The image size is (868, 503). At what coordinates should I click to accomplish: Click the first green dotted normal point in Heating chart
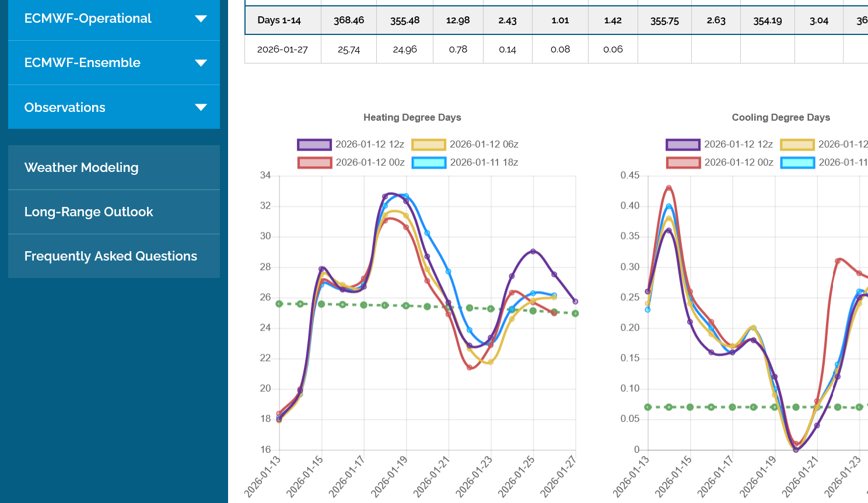279,304
